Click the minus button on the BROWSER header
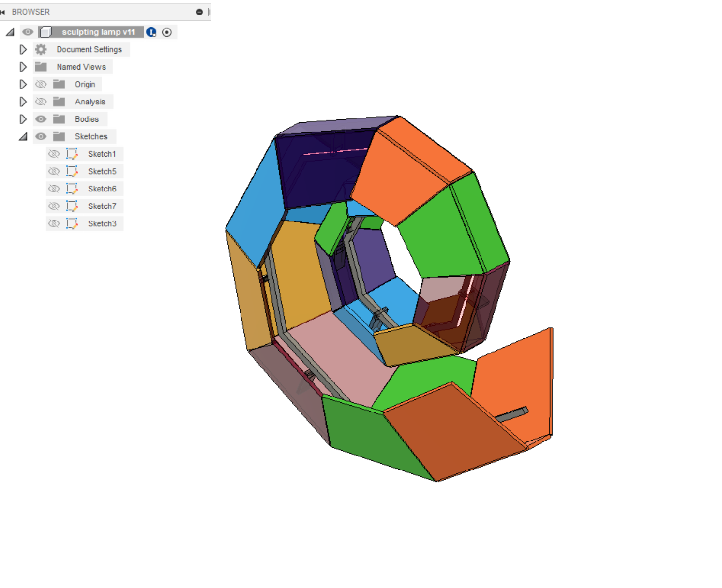The image size is (722, 588). [x=199, y=12]
